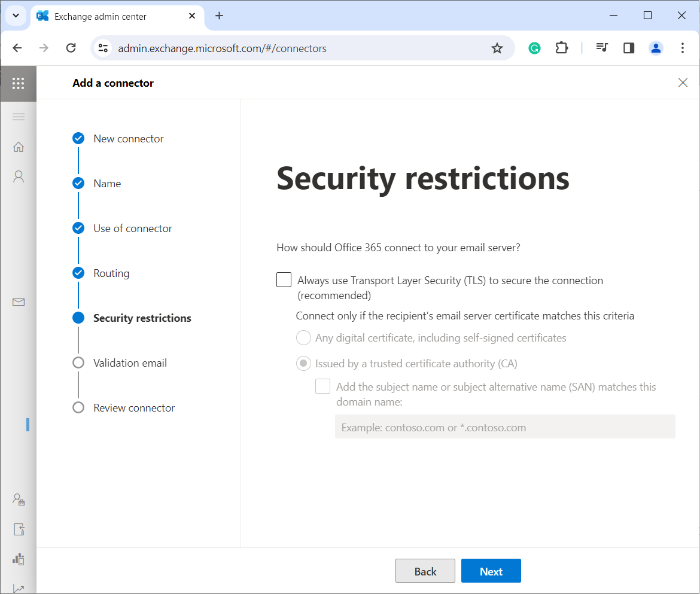The image size is (700, 594).
Task: Open the Recipients person icon
Action: tap(19, 176)
